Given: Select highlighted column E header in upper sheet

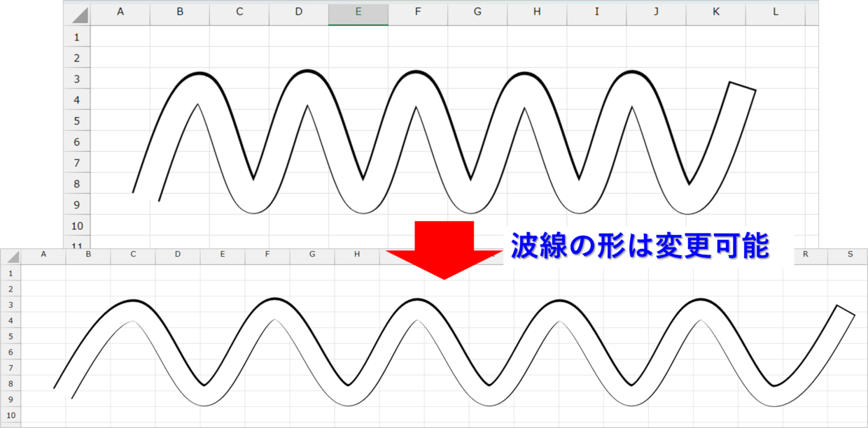Looking at the screenshot, I should click(358, 12).
